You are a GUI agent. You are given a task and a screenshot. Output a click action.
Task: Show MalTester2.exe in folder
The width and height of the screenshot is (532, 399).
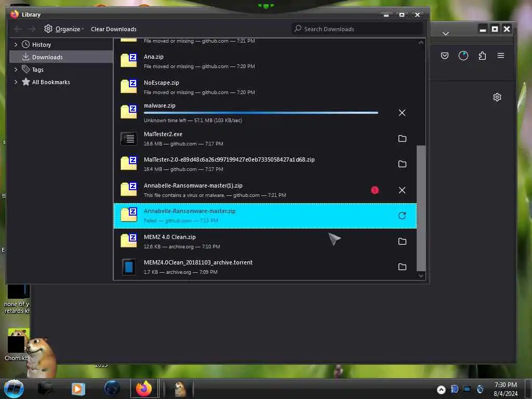pyautogui.click(x=402, y=138)
